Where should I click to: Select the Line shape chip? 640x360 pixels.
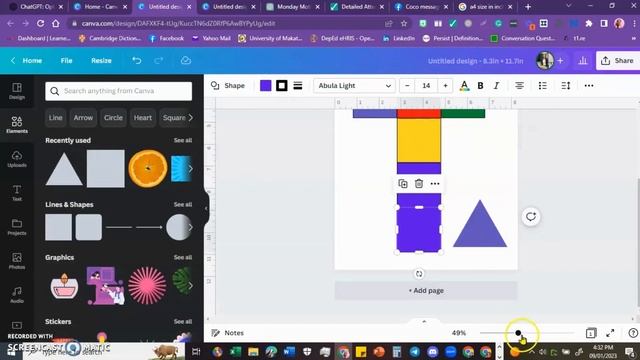56,118
